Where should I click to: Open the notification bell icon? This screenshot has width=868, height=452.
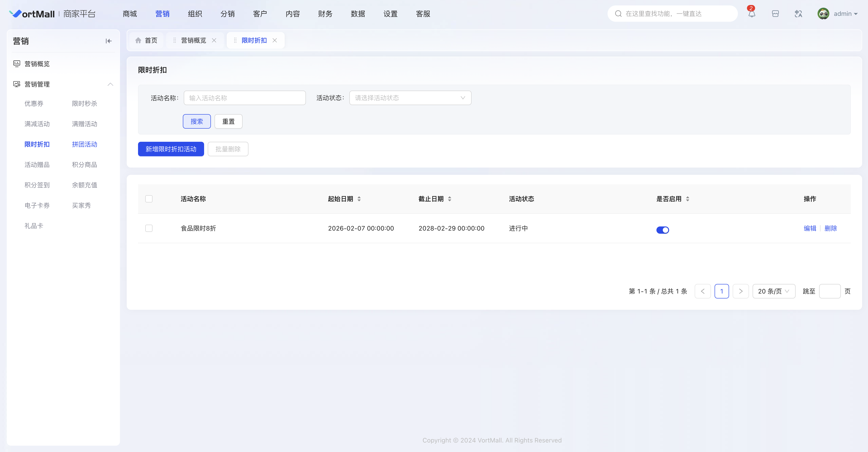(752, 14)
